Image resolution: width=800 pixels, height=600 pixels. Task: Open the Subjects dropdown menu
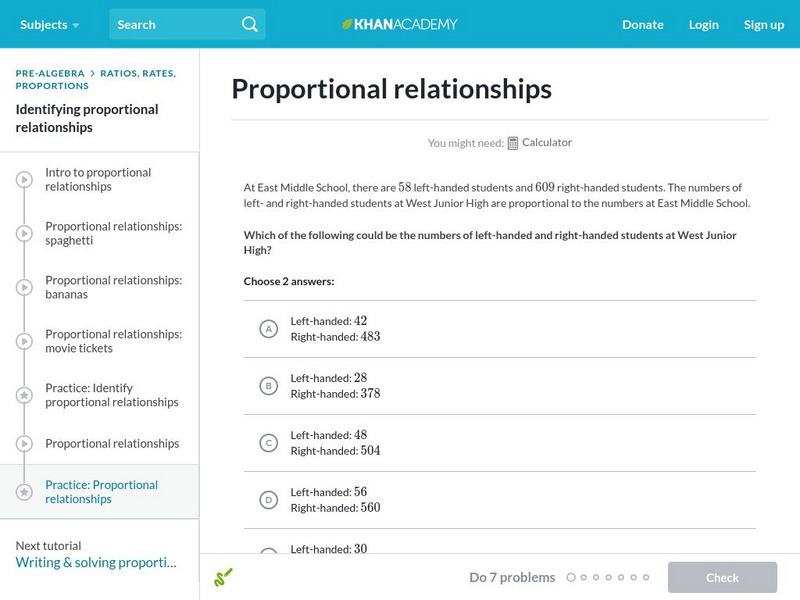pos(49,24)
